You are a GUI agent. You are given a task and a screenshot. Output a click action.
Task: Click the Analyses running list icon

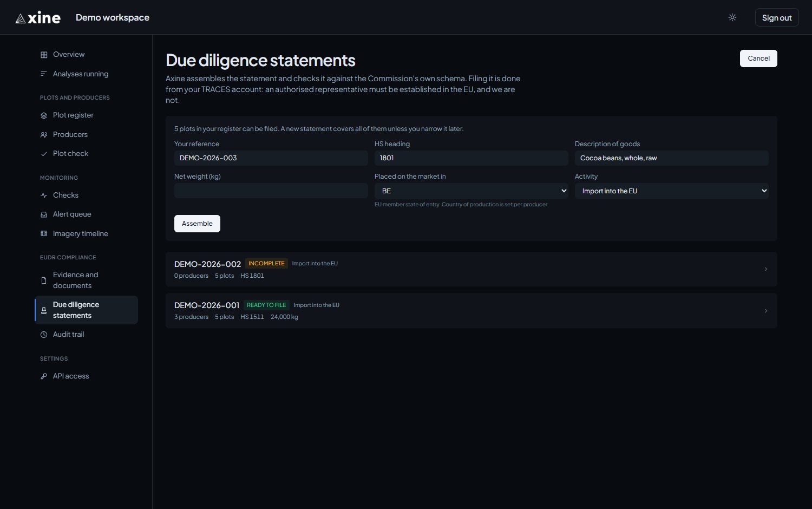coord(44,74)
